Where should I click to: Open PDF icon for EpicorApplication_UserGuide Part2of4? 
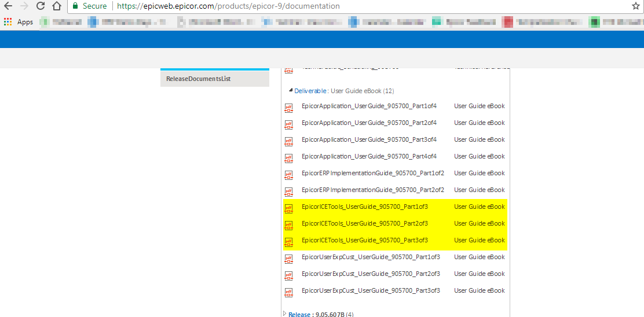pyautogui.click(x=289, y=124)
